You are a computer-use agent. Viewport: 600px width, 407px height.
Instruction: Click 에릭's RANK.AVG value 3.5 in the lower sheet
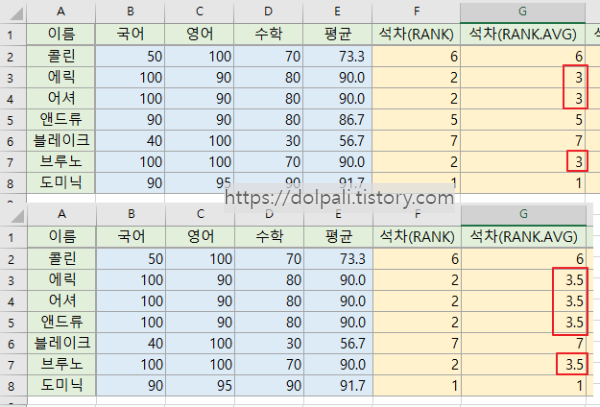pyautogui.click(x=524, y=280)
